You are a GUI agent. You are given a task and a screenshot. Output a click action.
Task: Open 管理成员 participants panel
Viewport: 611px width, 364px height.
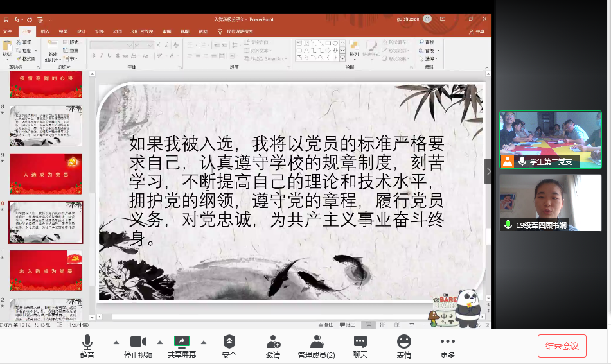coord(316,345)
